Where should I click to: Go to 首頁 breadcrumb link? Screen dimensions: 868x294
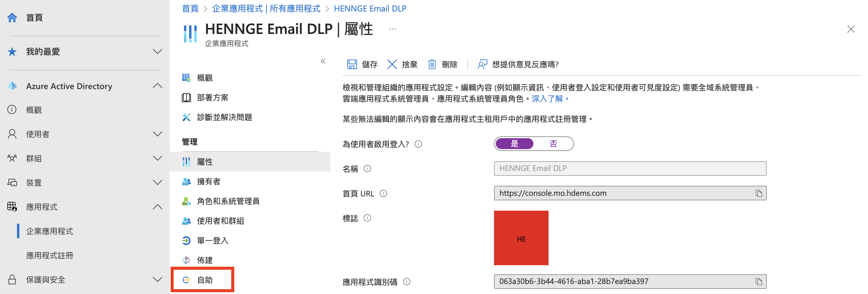coord(190,8)
